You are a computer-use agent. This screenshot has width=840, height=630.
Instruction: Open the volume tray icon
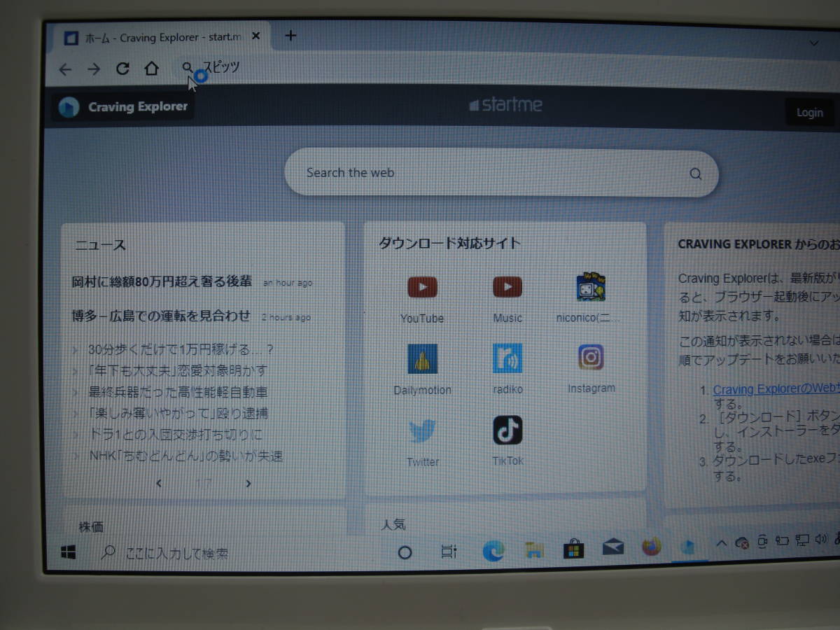(x=821, y=539)
